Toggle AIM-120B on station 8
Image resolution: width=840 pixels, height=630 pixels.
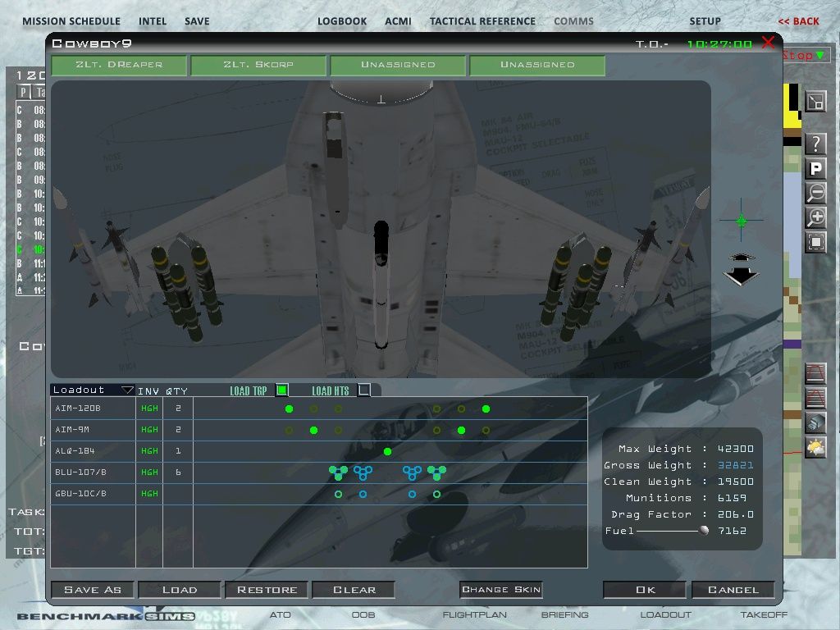click(x=461, y=409)
